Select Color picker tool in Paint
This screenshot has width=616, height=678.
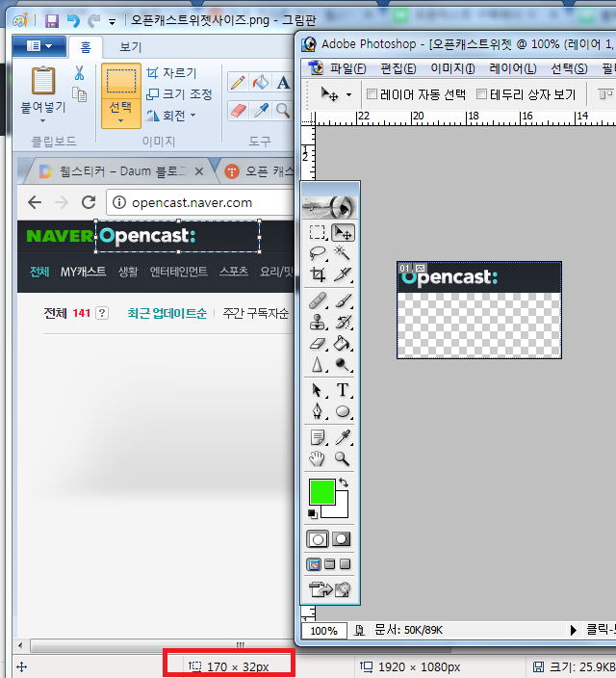(x=261, y=111)
